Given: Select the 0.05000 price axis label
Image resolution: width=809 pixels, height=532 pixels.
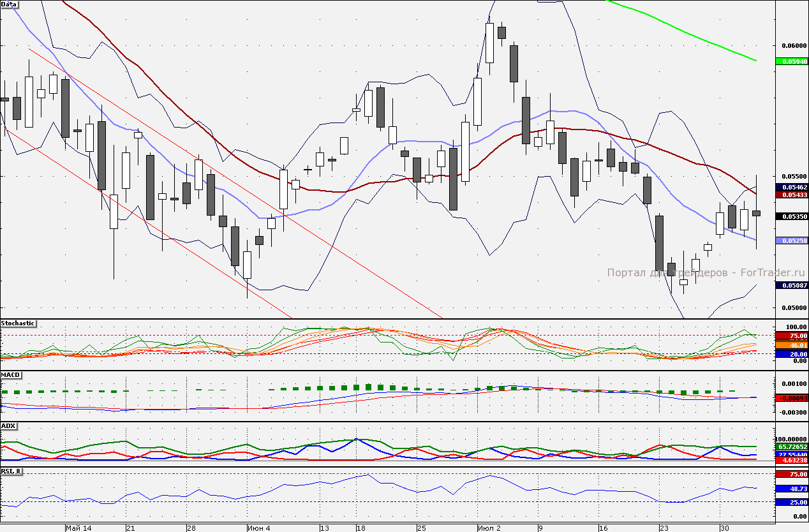Looking at the screenshot, I should click(x=793, y=307).
